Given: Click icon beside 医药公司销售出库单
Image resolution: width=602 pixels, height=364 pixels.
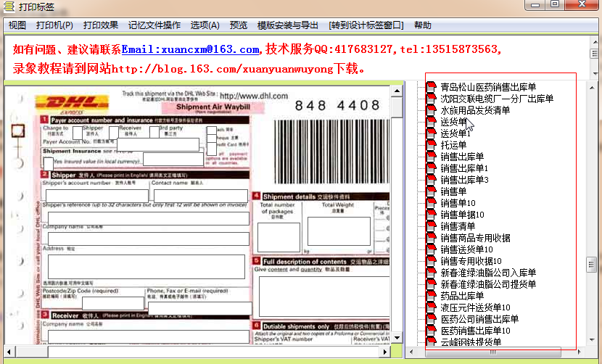Looking at the screenshot, I should click(431, 319).
